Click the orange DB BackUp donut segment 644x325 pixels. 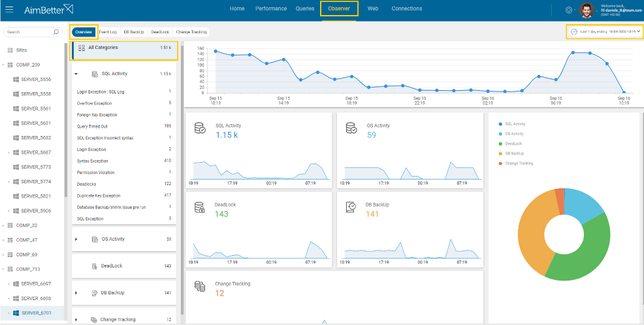[x=534, y=230]
